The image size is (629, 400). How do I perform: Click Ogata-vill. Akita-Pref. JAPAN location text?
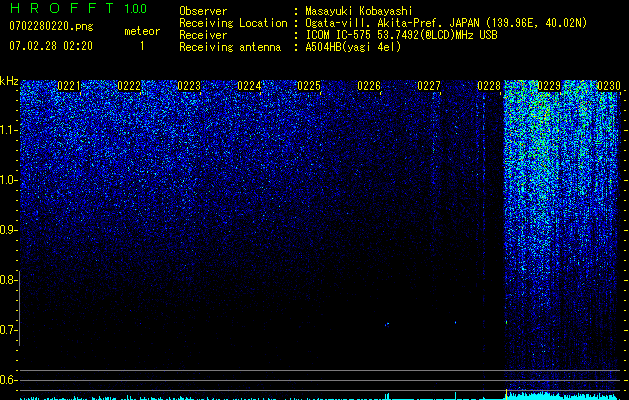click(446, 23)
